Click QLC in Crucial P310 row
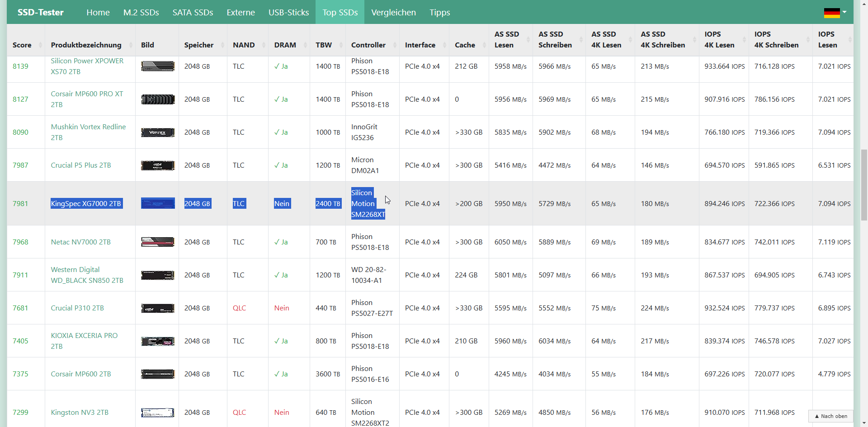 pyautogui.click(x=240, y=308)
